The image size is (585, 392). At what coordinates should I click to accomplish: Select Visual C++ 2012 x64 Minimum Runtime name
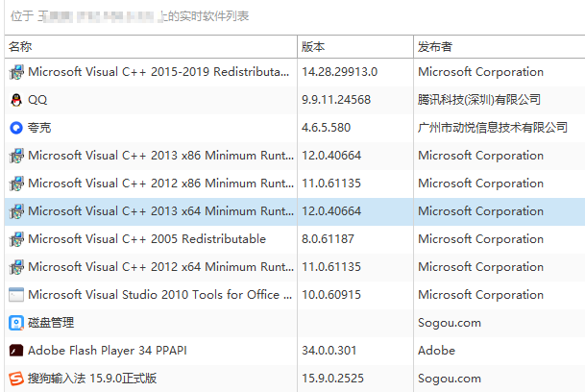click(160, 267)
